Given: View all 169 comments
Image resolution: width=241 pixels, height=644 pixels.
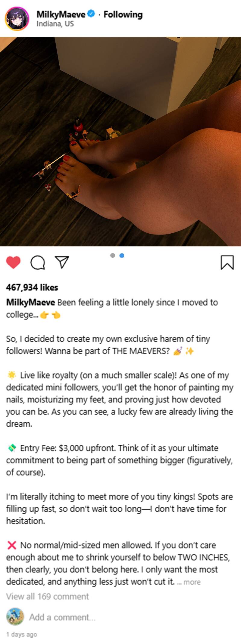Looking at the screenshot, I should coord(48,596).
